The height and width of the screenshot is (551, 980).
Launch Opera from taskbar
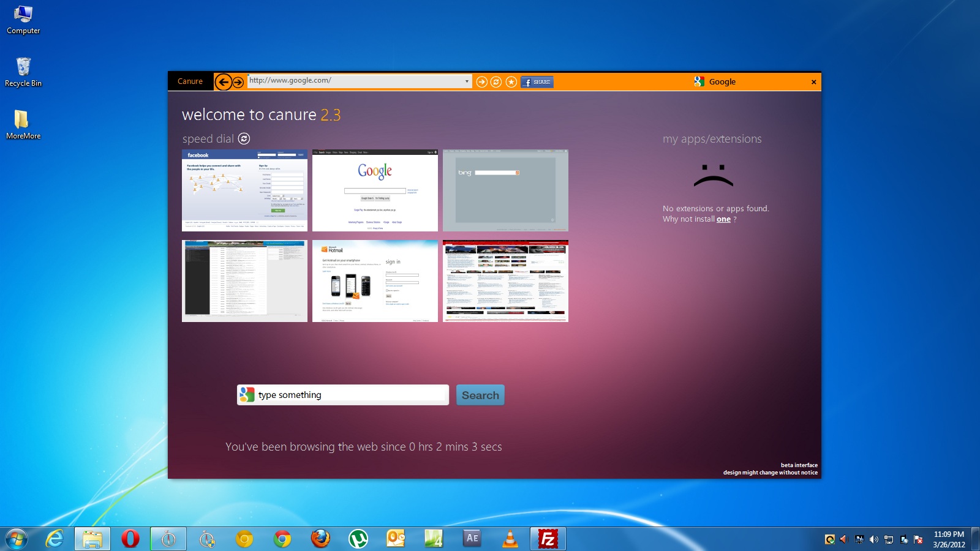tap(130, 539)
